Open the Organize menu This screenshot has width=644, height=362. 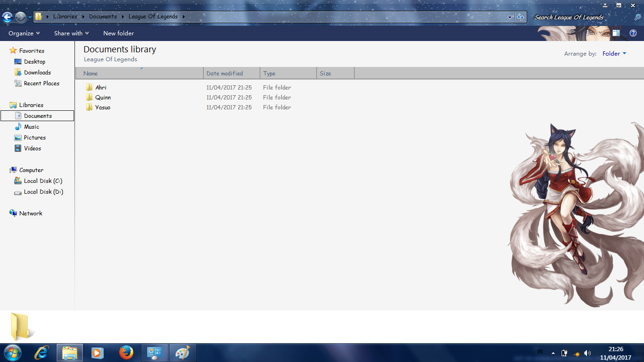[x=24, y=33]
